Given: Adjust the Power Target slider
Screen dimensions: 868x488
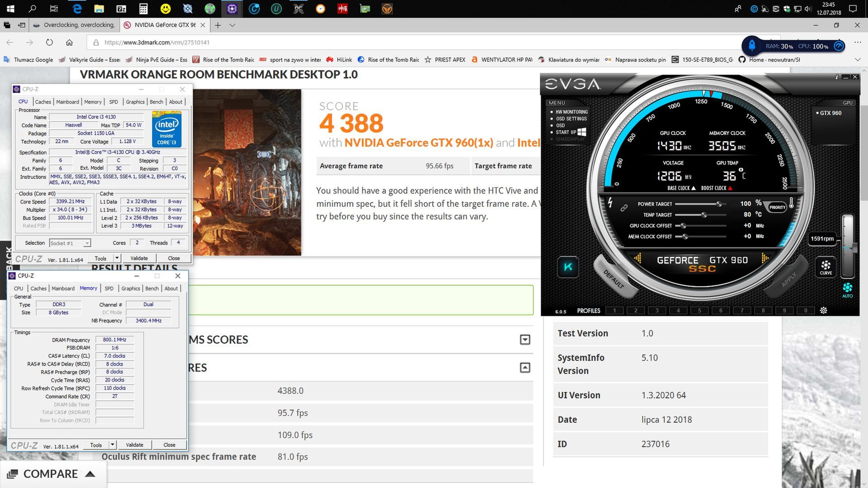Looking at the screenshot, I should coord(719,204).
